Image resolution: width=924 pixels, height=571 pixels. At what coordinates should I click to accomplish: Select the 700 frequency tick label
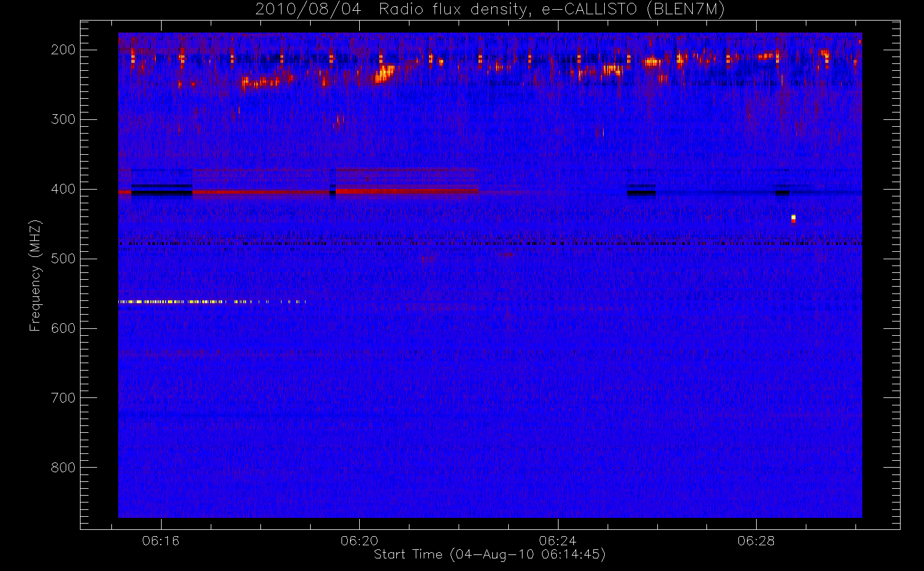[x=63, y=398]
